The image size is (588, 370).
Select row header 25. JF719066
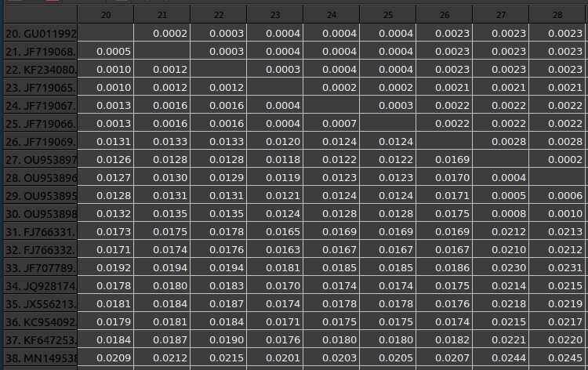(x=41, y=123)
